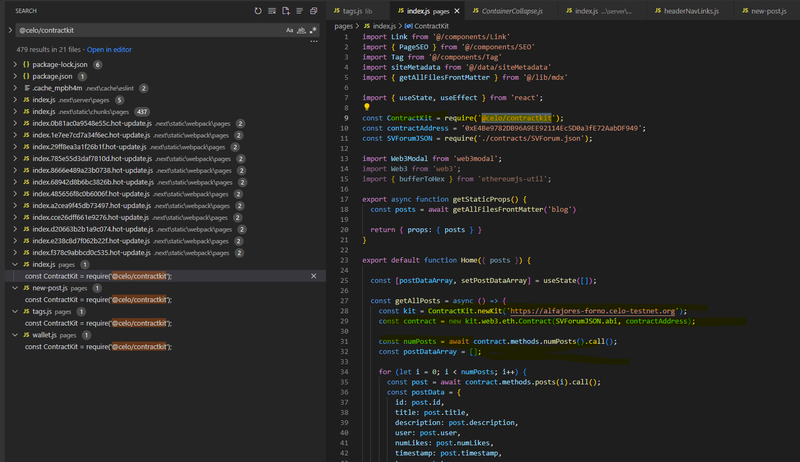Expand index.js in .next\server\pages results

click(15, 100)
